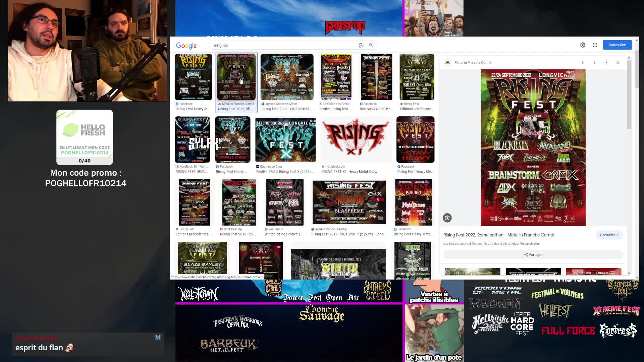Click the risingfest.com source label
The image size is (644, 362).
[335, 167]
